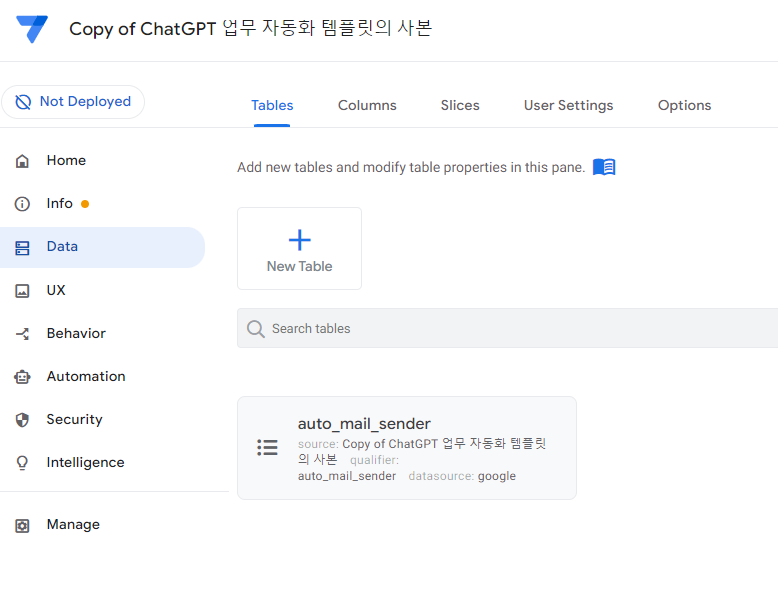Screen dimensions: 778x613
Task: Open the Behavior sidebar label
Action: point(76,333)
